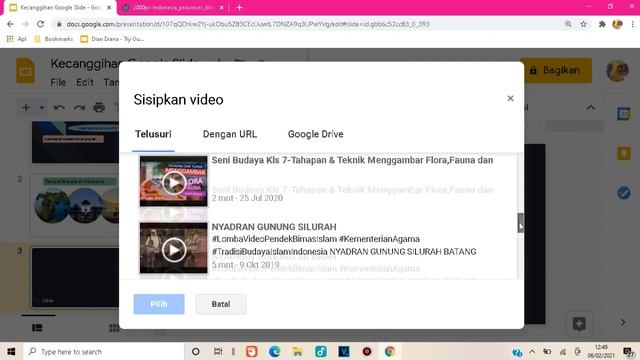Open the Chrome extensions puzzle icon

(602, 24)
